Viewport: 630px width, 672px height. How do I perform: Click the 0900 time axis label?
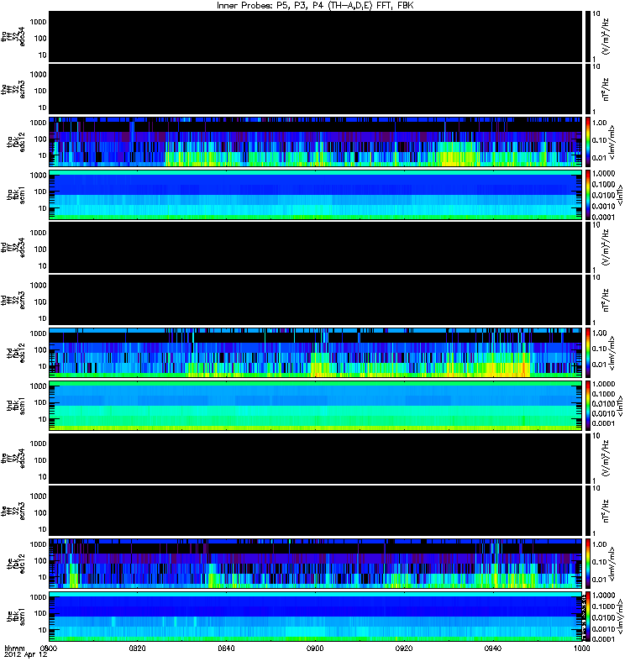[x=315, y=648]
